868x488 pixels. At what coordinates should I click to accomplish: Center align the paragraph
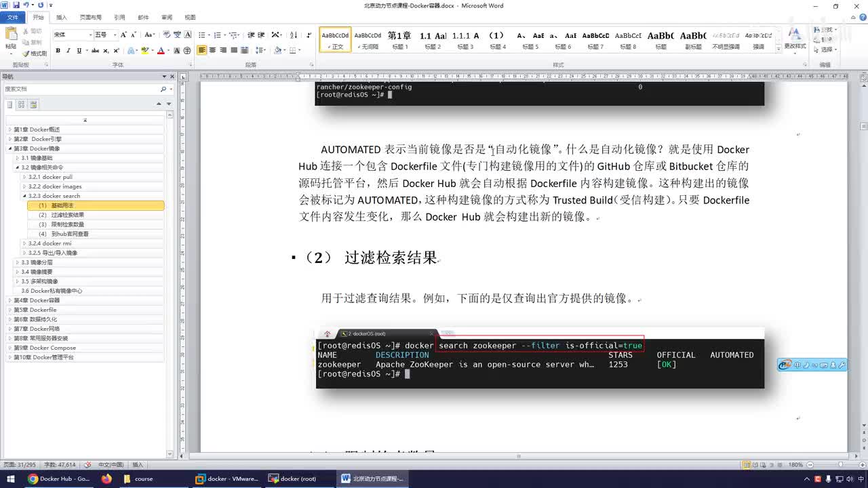coord(213,51)
